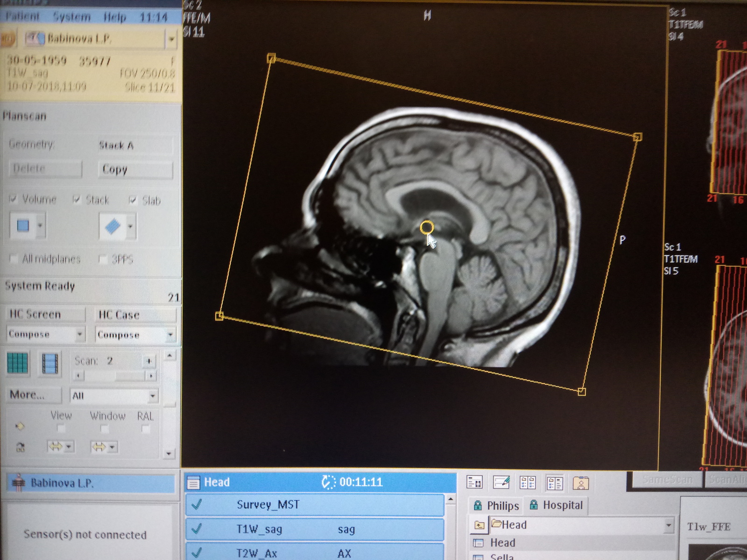The height and width of the screenshot is (560, 747).
Task: Expand the slab display style dropdown arrow
Action: (130, 227)
